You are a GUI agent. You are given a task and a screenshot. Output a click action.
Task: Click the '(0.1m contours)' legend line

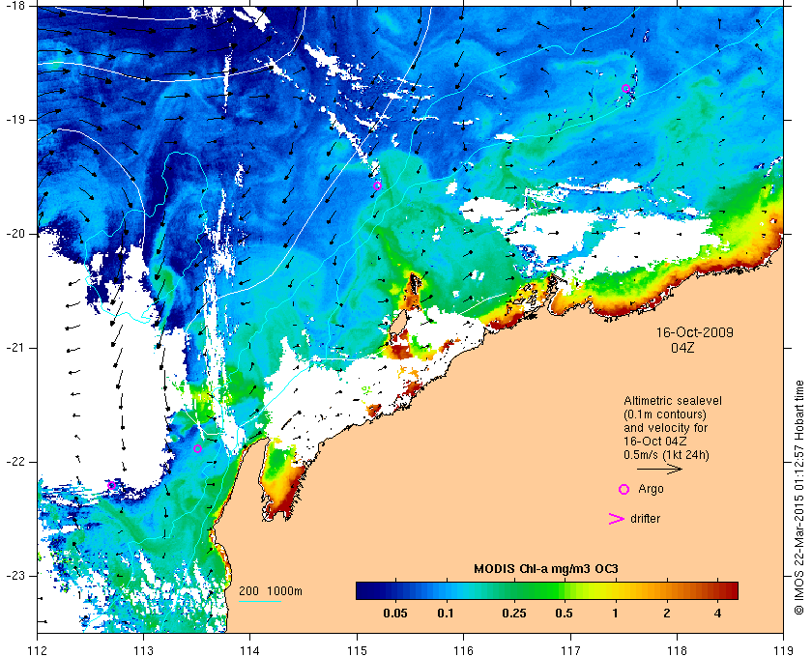665,414
